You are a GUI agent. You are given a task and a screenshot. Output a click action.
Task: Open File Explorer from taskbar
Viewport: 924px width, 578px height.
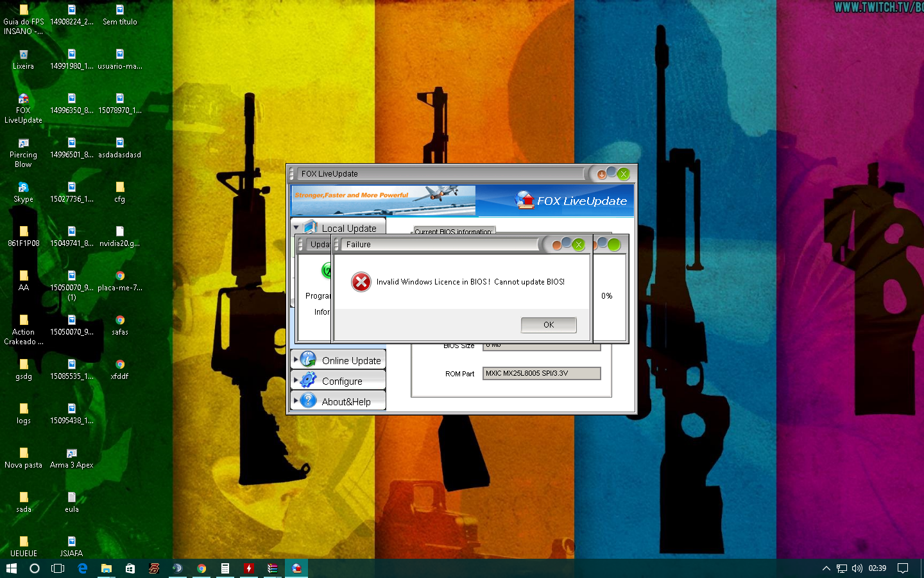pyautogui.click(x=106, y=568)
